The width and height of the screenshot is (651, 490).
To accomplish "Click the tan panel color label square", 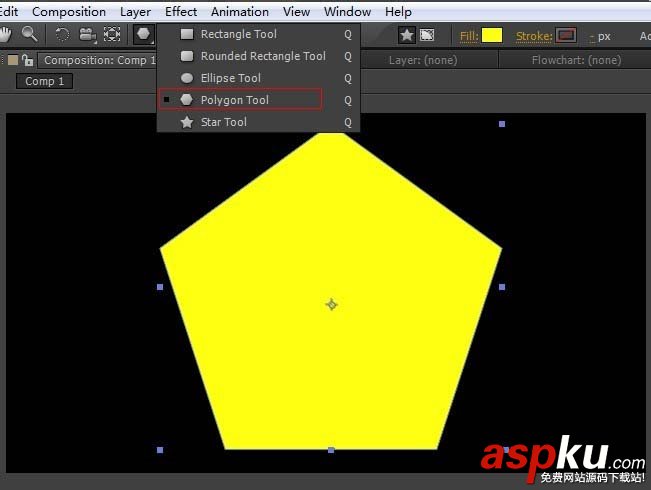I will coord(13,60).
